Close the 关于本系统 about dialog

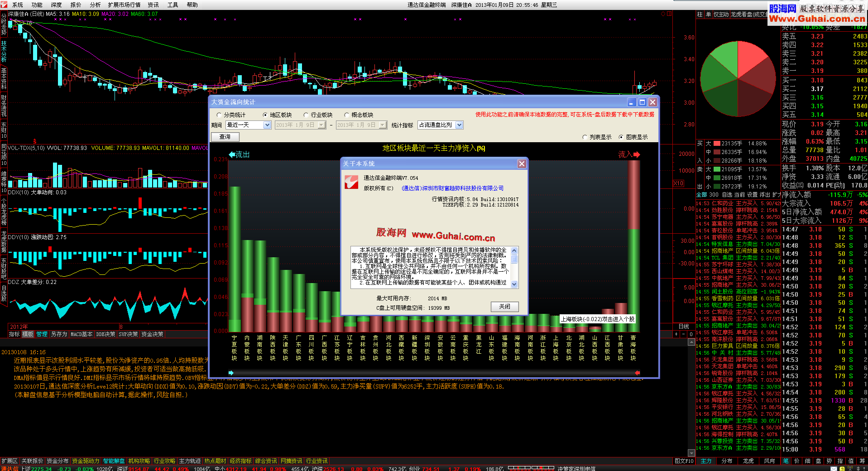coord(522,163)
